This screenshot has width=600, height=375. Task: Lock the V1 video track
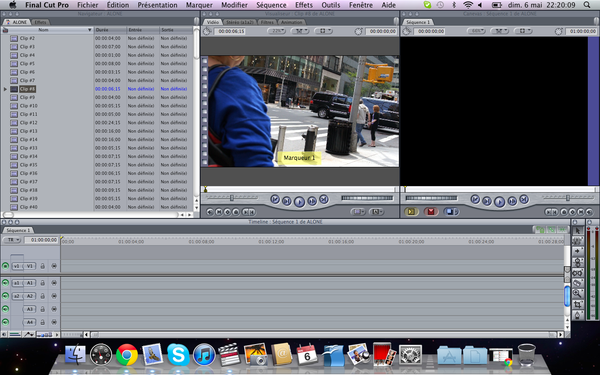(42, 266)
